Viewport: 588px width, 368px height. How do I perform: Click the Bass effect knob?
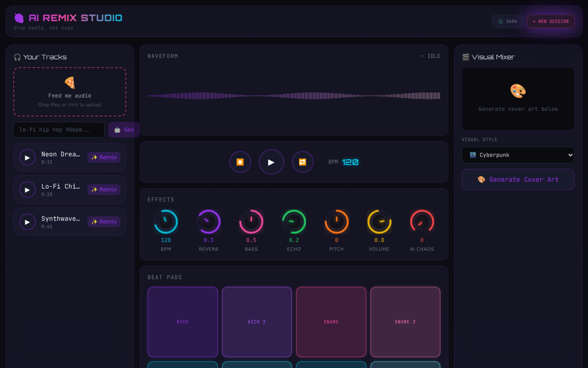coord(251,222)
